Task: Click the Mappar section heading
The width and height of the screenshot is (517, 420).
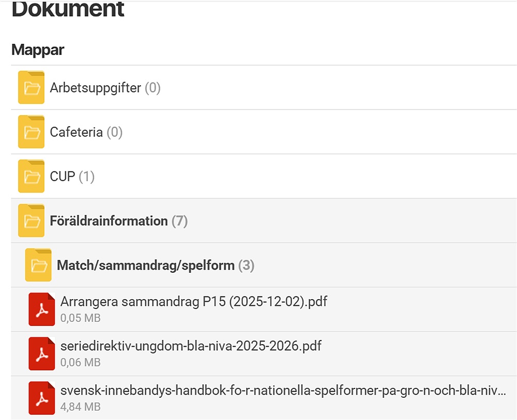Action: coord(38,50)
